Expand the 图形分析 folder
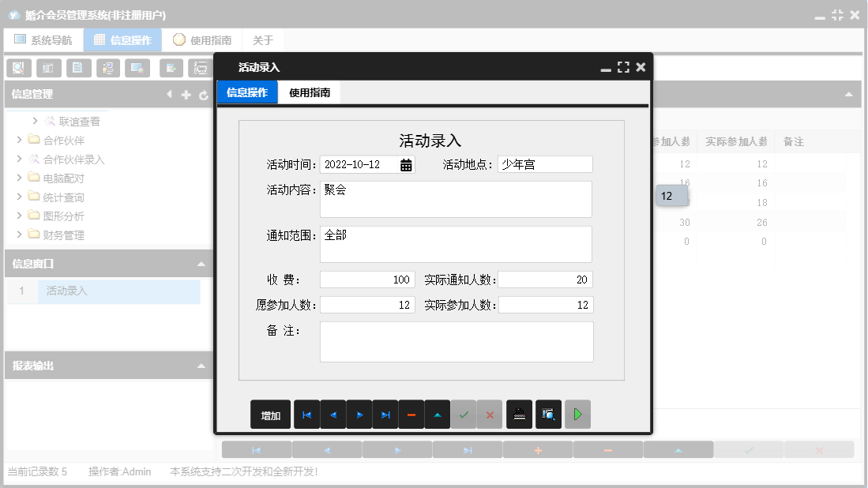The height and width of the screenshot is (488, 868). pyautogui.click(x=17, y=215)
